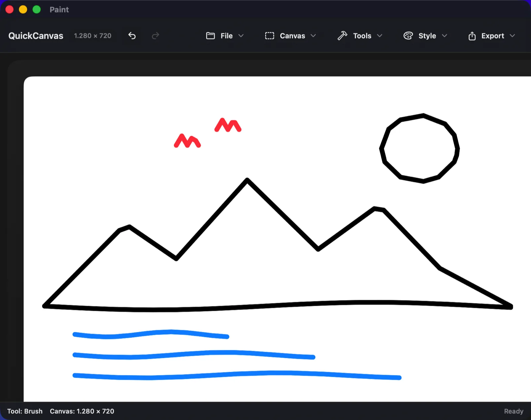The image size is (531, 420).
Task: Click the Ready status text
Action: click(513, 411)
